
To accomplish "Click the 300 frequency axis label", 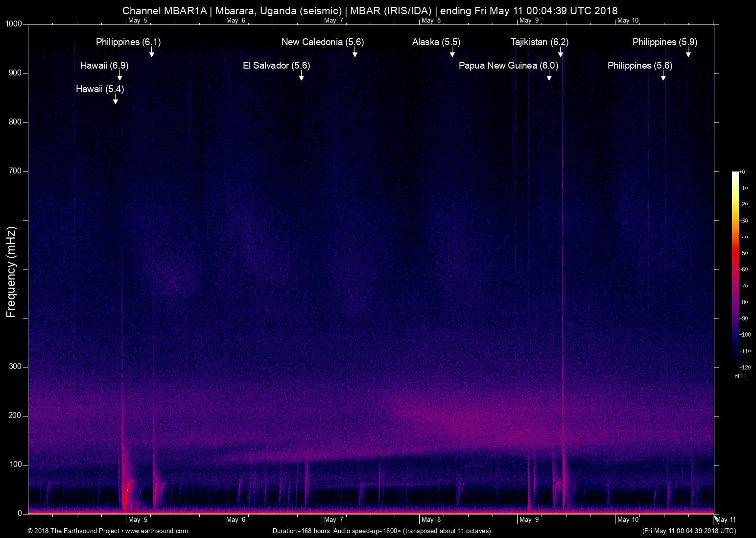I will tap(16, 367).
